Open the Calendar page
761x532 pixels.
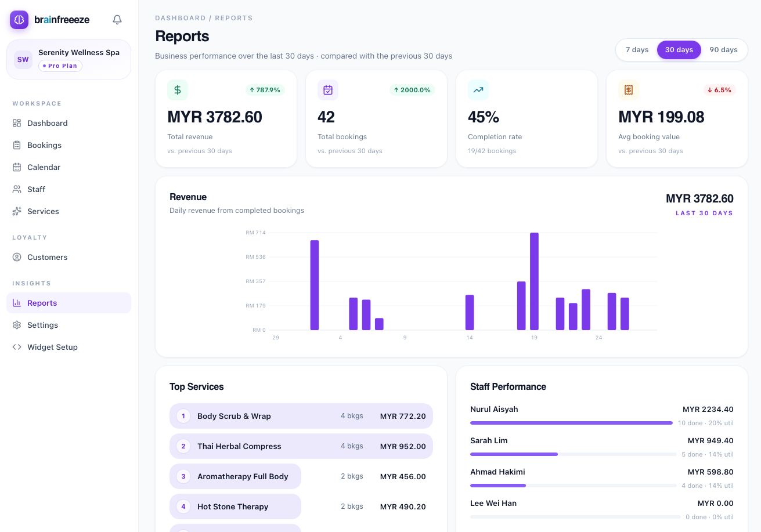click(x=68, y=167)
